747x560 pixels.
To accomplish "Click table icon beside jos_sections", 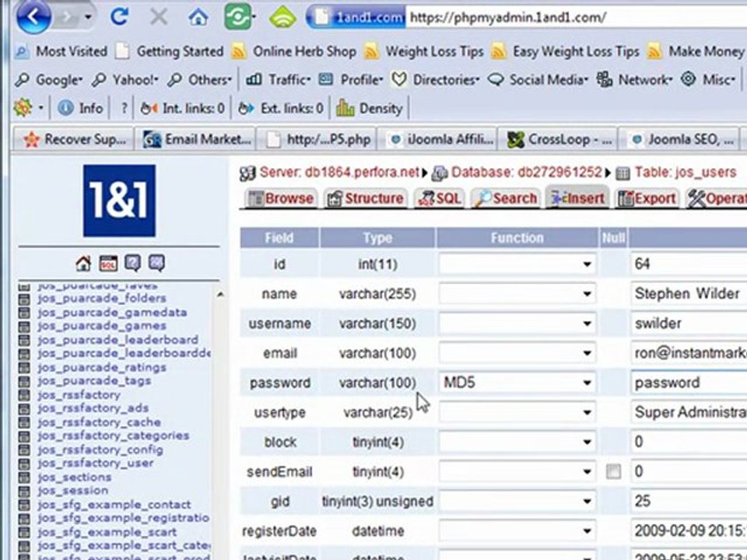I will tap(24, 478).
